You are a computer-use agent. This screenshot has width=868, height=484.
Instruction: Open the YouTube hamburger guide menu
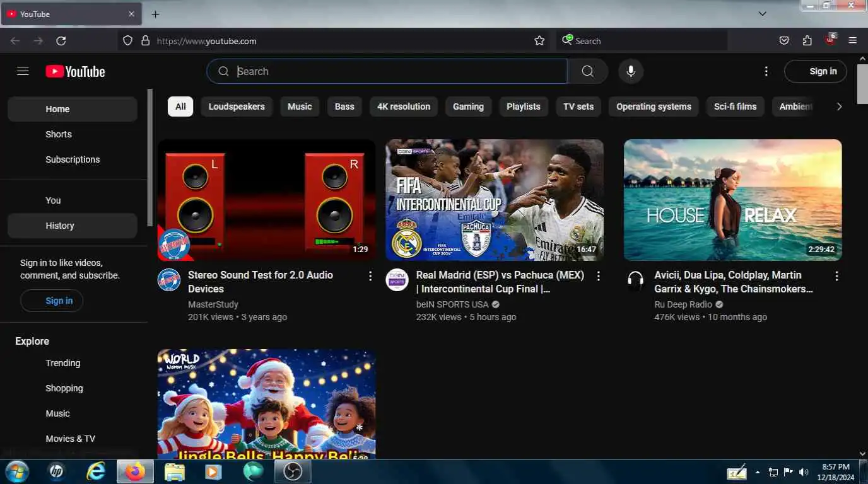tap(23, 71)
